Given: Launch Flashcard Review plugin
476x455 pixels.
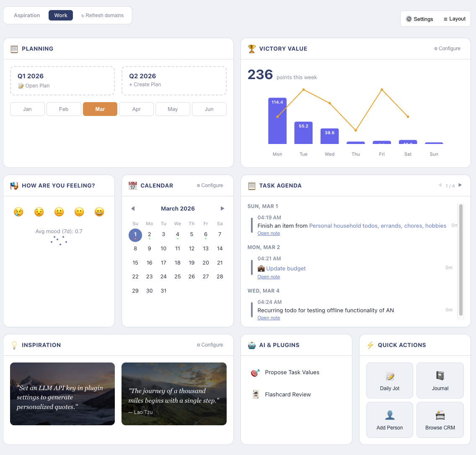Looking at the screenshot, I should [287, 394].
